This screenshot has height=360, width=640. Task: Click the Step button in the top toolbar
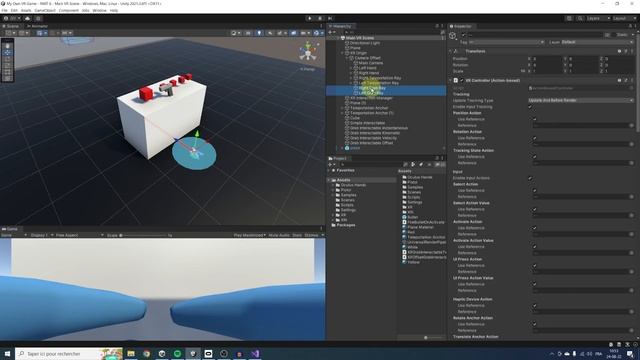(330, 18)
